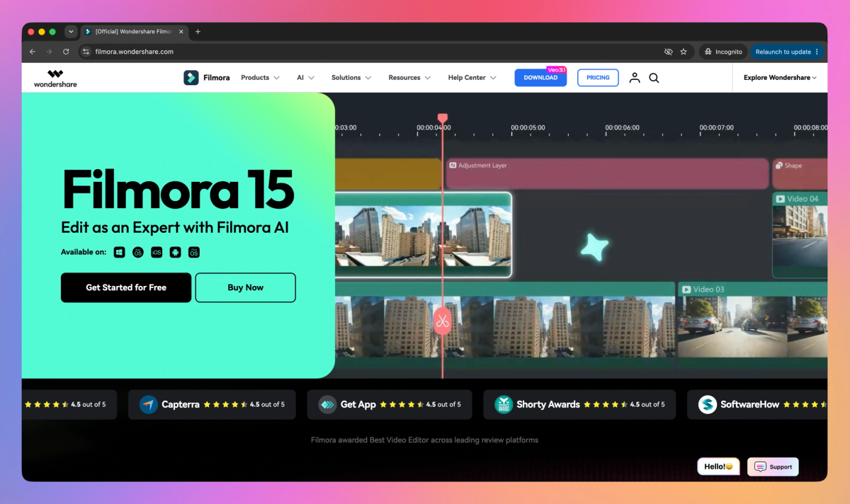Click the Filmora 15 headline
Image resolution: width=850 pixels, height=504 pixels.
(178, 189)
